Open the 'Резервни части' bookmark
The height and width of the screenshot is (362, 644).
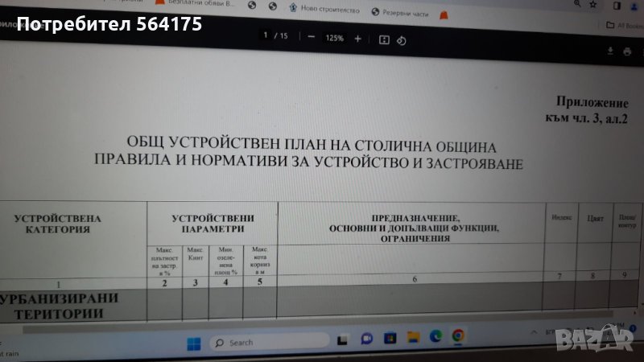coord(402,13)
